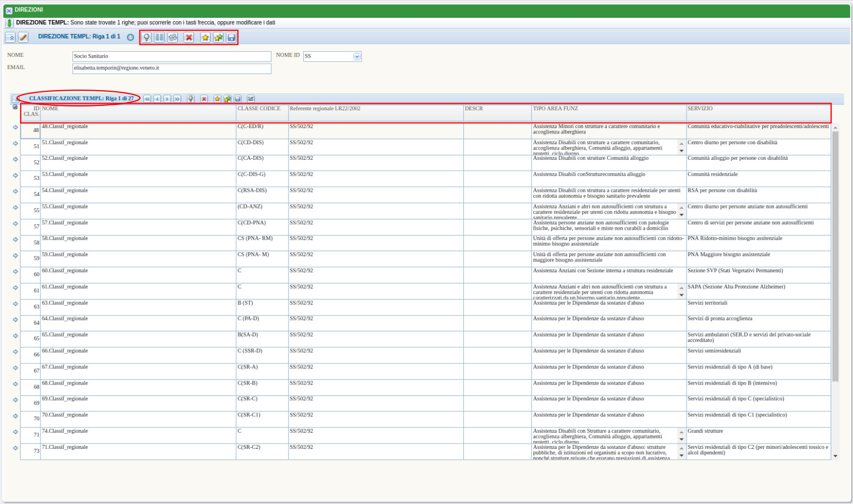Collapse the Direzione Templ panel
Screen dimensions: 853x504
click(x=10, y=37)
